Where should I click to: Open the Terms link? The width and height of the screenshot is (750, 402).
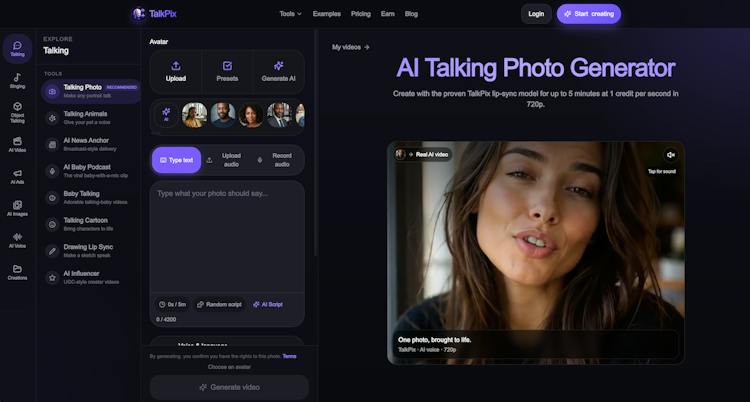pos(289,356)
